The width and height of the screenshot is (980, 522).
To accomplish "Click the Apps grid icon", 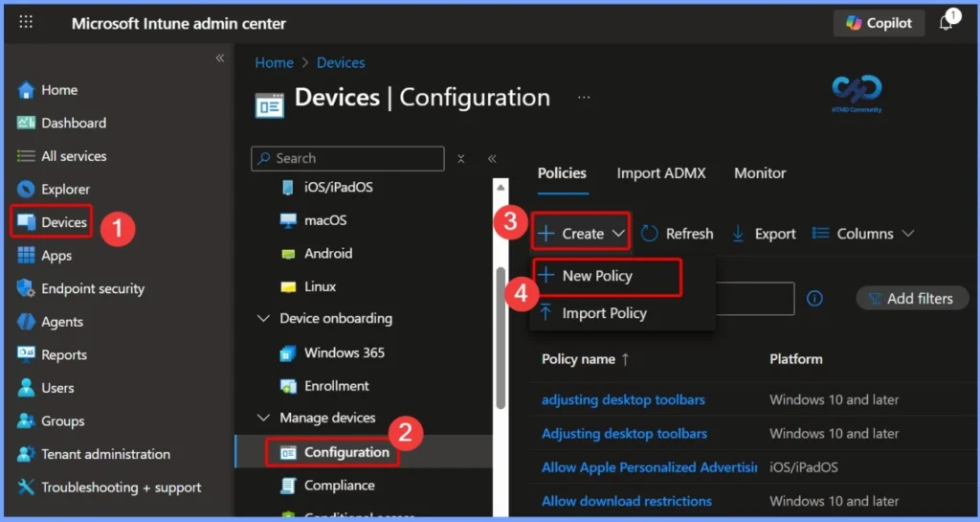I will [26, 255].
